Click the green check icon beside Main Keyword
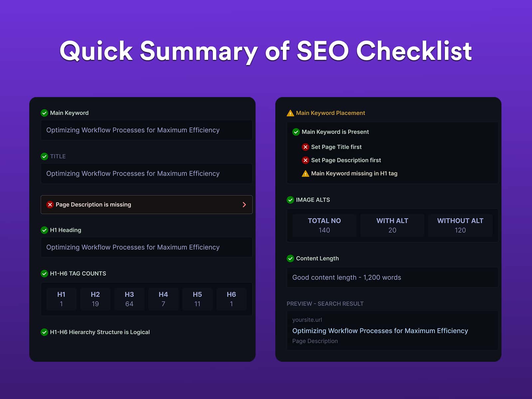The height and width of the screenshot is (399, 532). coord(44,113)
